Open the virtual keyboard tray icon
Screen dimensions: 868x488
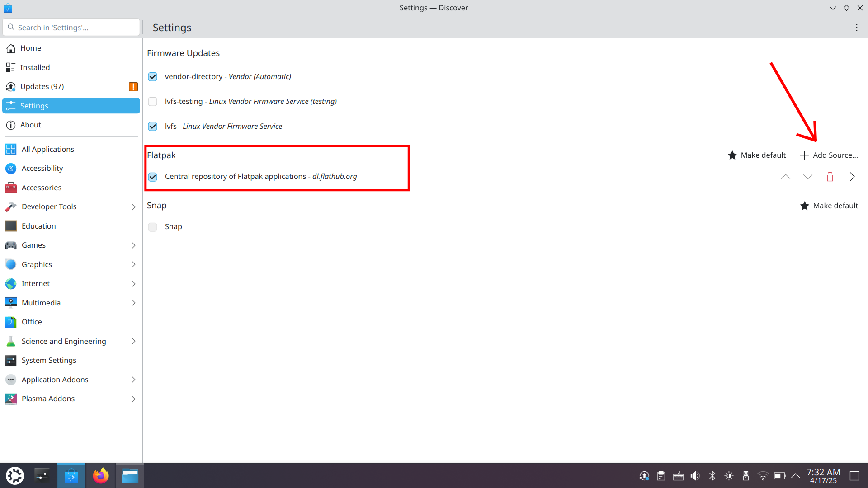pyautogui.click(x=678, y=476)
